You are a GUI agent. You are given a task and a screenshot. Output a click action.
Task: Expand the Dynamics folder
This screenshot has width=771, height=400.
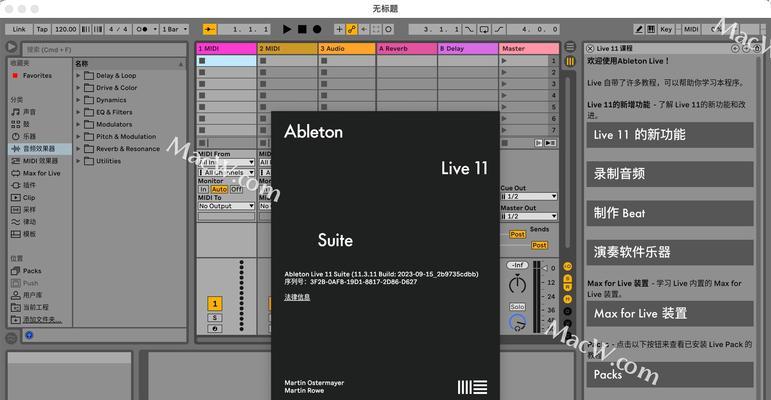coord(78,100)
